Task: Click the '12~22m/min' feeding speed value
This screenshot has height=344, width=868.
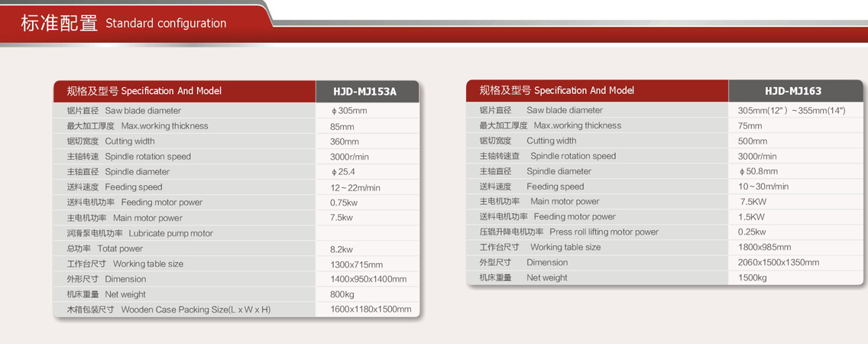Action: [x=355, y=188]
